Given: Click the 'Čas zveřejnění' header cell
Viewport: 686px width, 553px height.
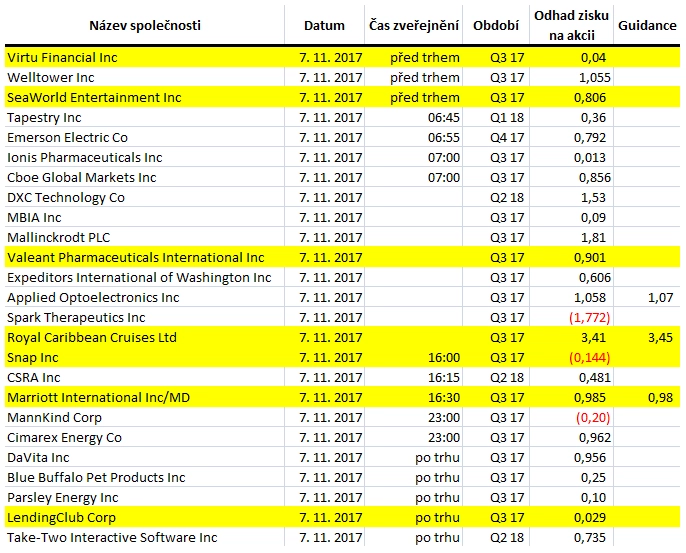Looking at the screenshot, I should (x=413, y=25).
